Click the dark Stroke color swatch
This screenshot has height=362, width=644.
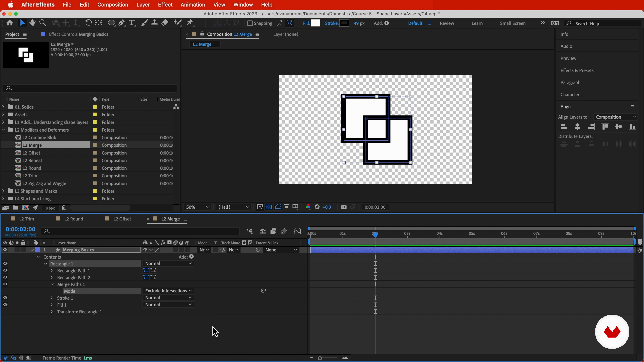pos(344,23)
